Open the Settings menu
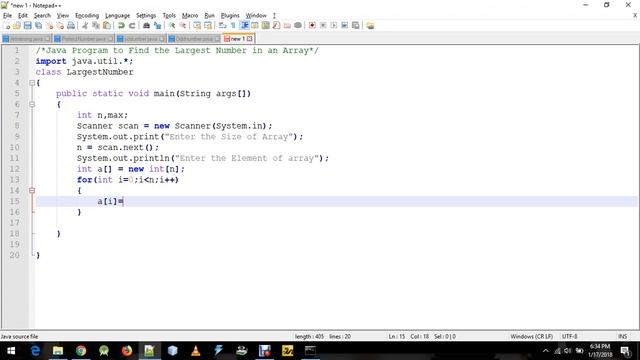 tap(146, 16)
